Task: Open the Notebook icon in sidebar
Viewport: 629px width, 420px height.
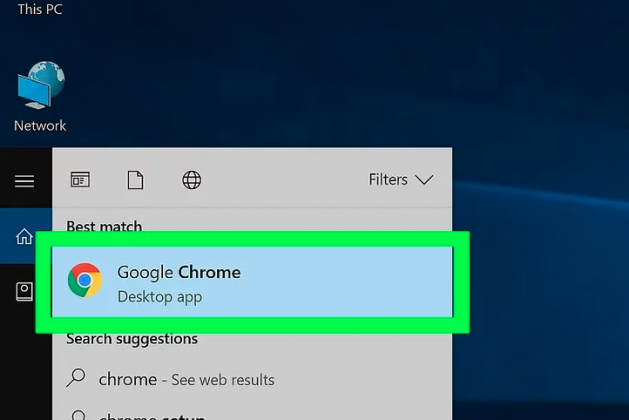Action: click(x=24, y=292)
